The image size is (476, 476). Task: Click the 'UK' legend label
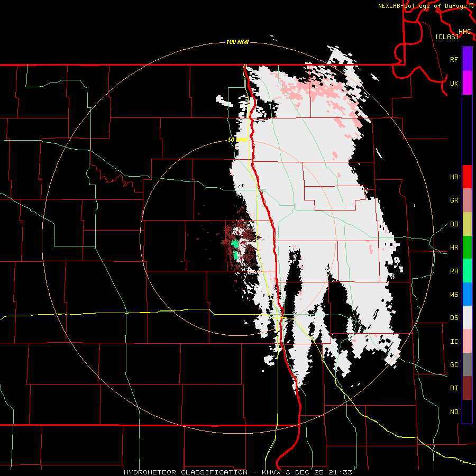(454, 83)
